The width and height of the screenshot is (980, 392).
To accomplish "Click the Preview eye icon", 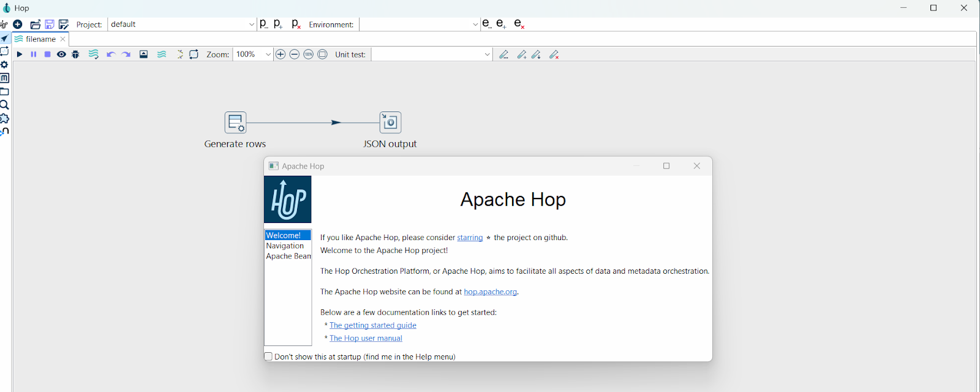I will coord(61,55).
